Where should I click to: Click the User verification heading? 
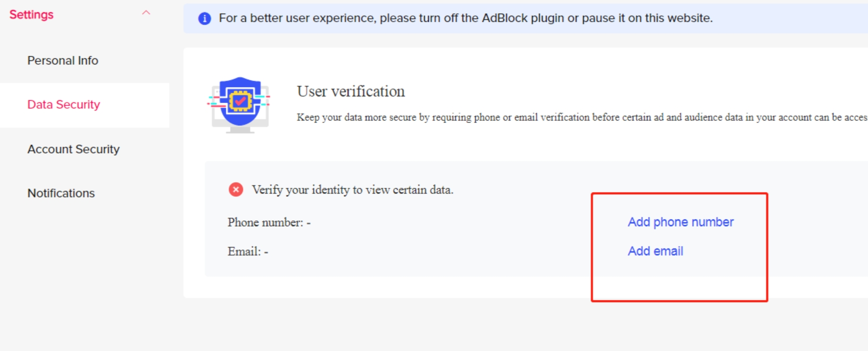pos(351,91)
